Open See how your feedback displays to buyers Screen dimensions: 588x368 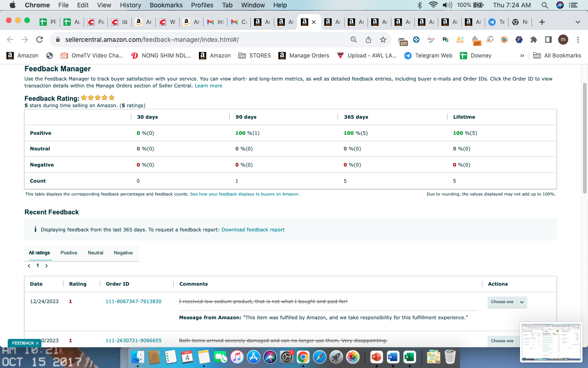tap(244, 194)
